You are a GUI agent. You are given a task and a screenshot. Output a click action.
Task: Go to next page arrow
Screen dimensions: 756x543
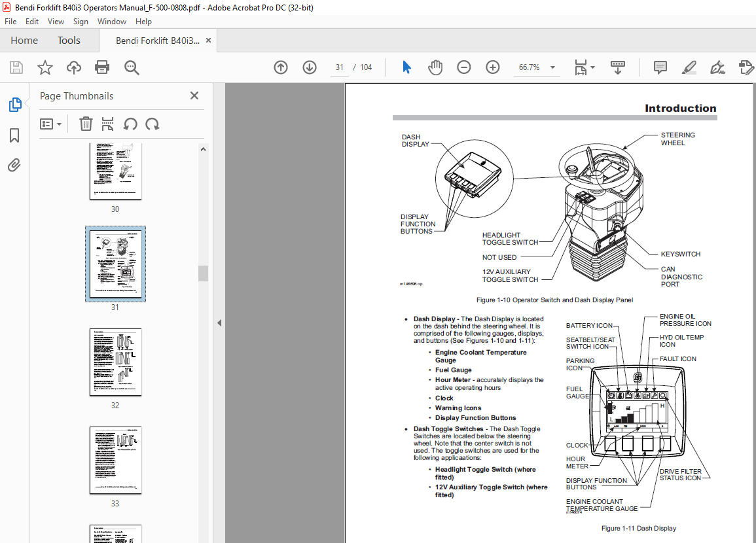(310, 67)
